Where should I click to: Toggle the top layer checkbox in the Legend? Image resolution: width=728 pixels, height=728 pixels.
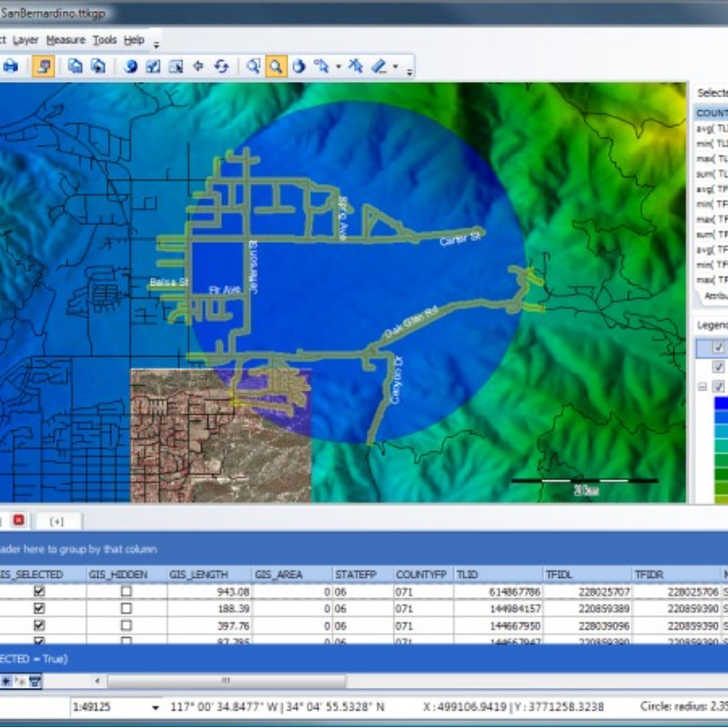(717, 347)
